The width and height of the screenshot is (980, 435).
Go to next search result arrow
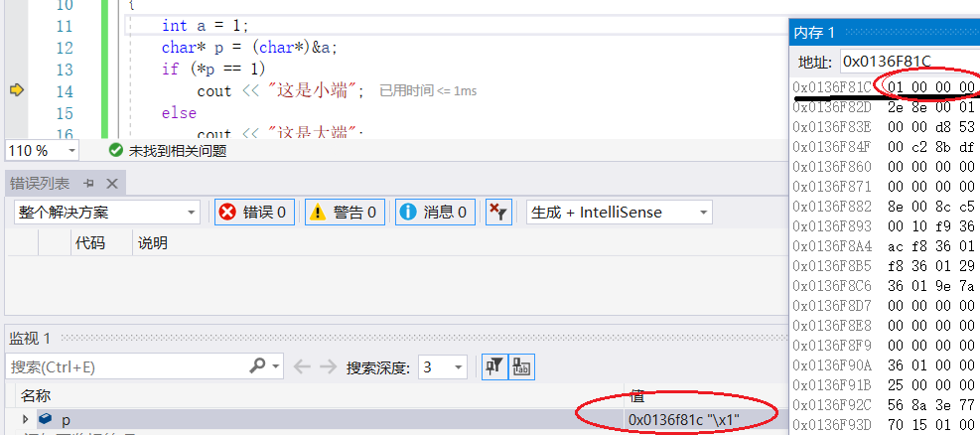coord(328,366)
